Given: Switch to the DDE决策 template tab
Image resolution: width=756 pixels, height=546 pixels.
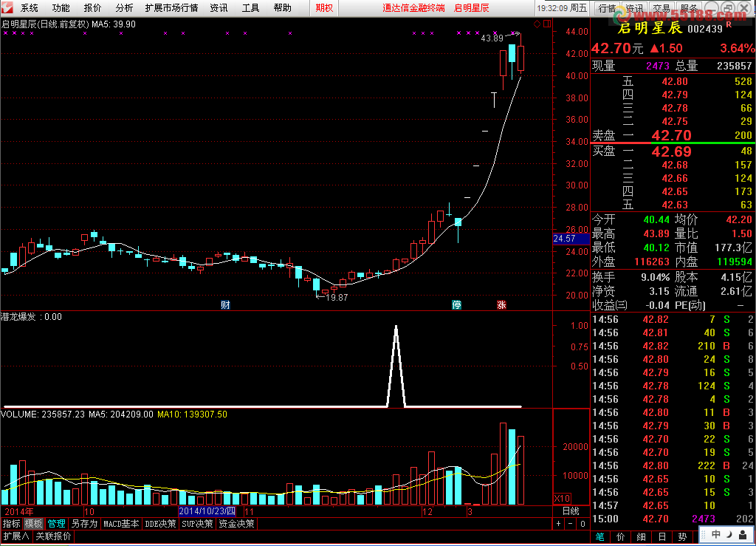Looking at the screenshot, I should coord(160,523).
